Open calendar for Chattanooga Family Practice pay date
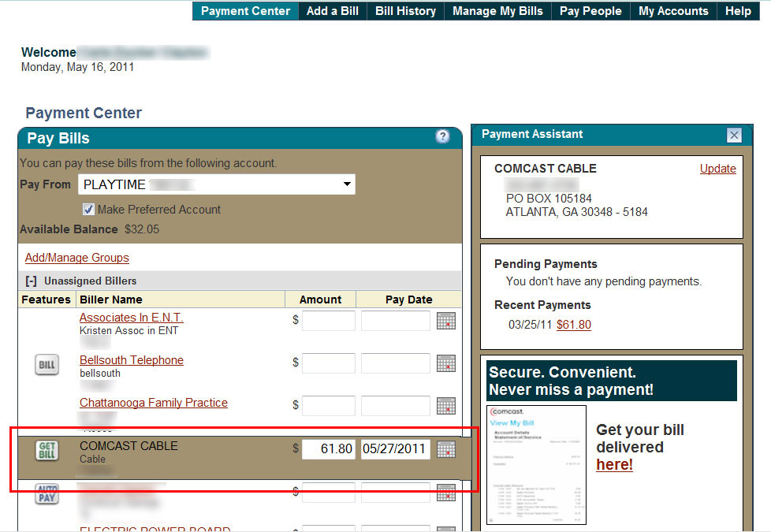The height and width of the screenshot is (532, 771). click(446, 406)
